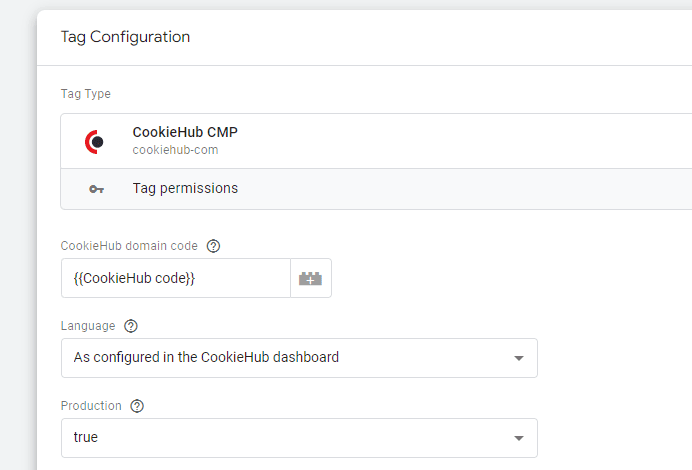The height and width of the screenshot is (470, 692).
Task: Show help tooltip for Production
Action: click(x=137, y=406)
